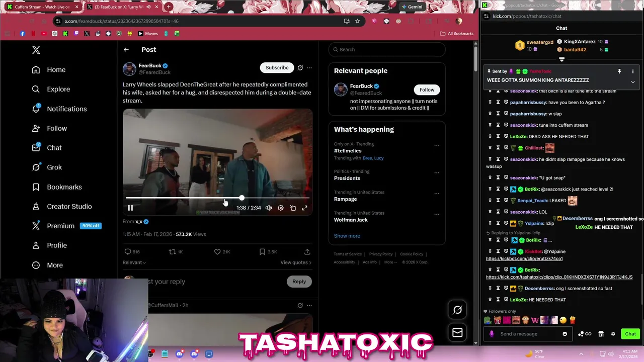Open Kick shop storefront icon
644x362 pixels.
click(x=601, y=334)
